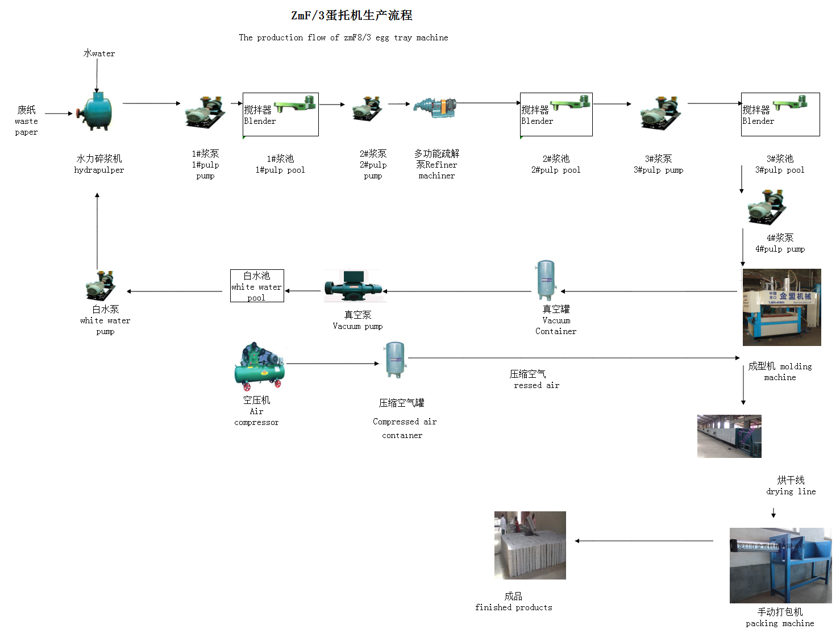
Task: Select the Refiner machiner icon
Action: (x=435, y=107)
